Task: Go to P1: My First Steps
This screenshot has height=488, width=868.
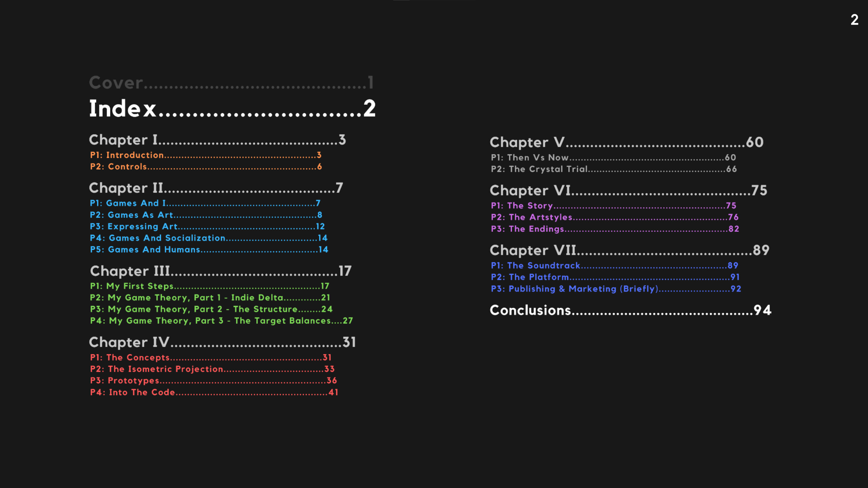Action: (x=209, y=286)
